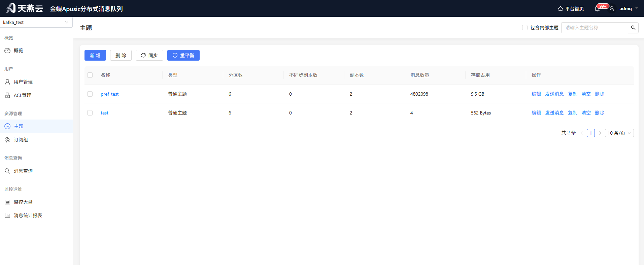Click the 监控大盘 chart icon

7,202
